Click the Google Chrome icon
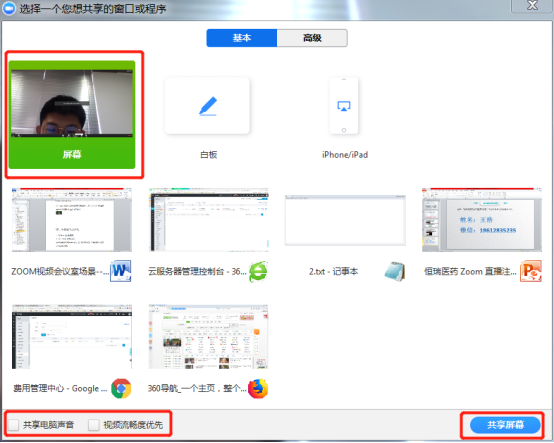The image size is (554, 443). tap(121, 388)
